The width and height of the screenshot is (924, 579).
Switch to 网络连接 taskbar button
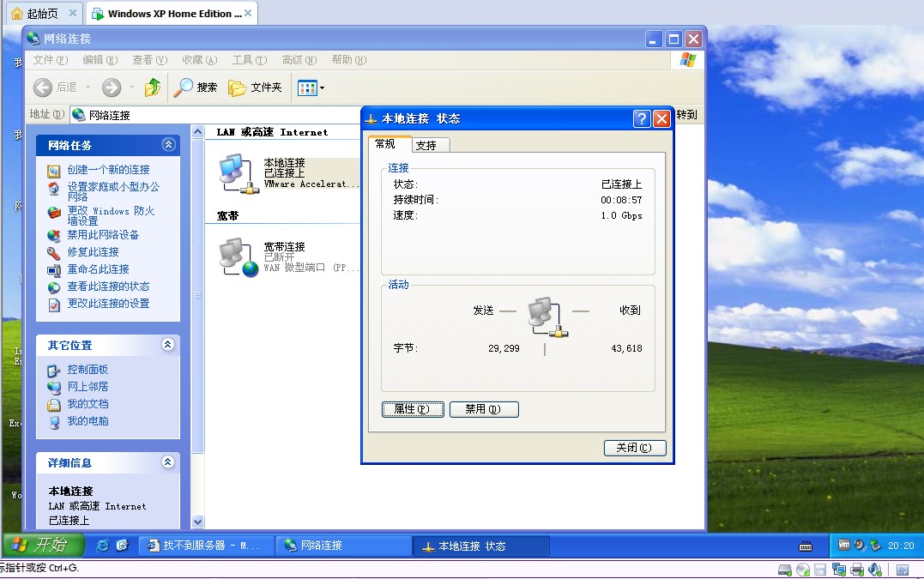click(343, 546)
